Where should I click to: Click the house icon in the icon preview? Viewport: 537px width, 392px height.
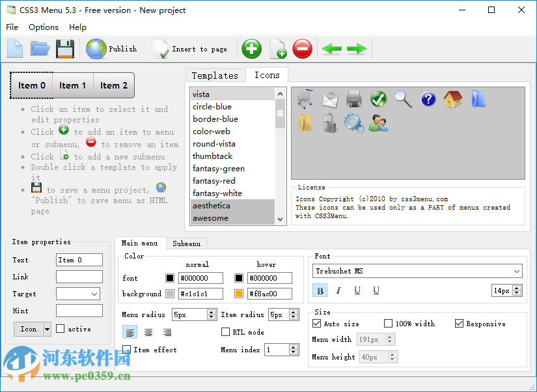click(452, 99)
